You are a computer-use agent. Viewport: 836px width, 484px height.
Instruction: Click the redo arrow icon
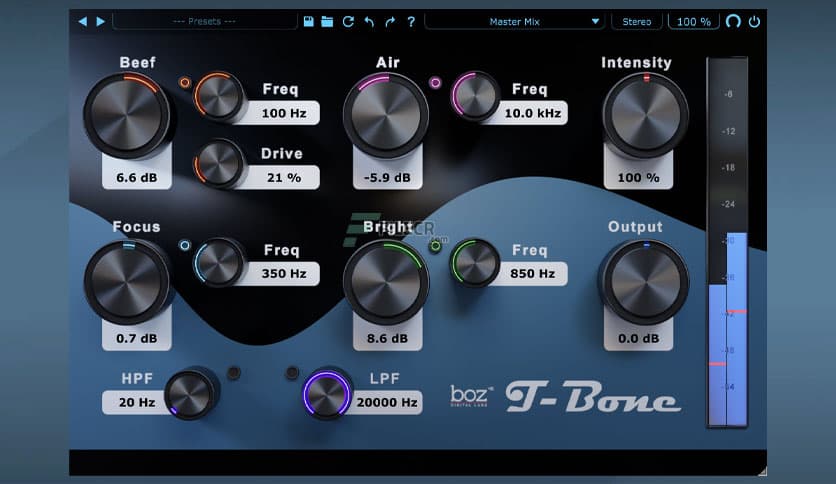coord(389,21)
